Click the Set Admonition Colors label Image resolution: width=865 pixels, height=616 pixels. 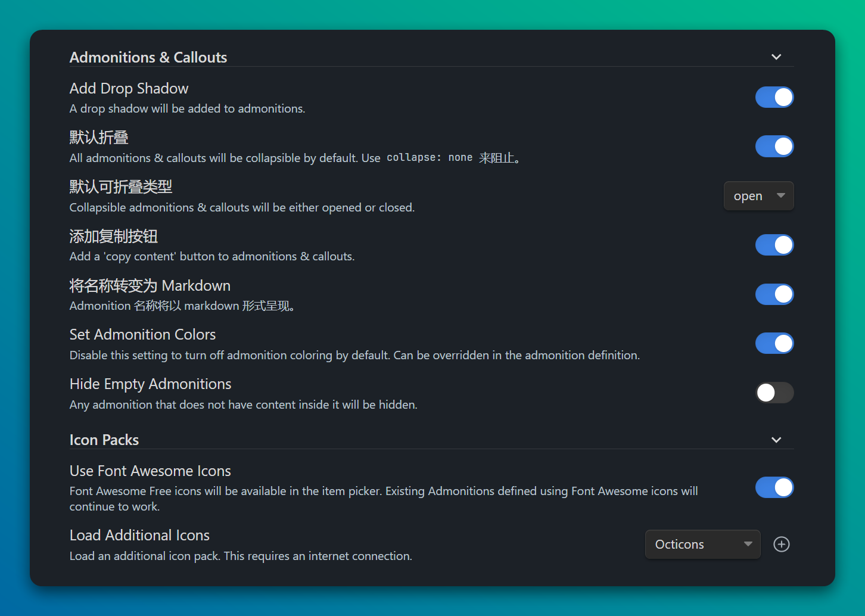[143, 335]
